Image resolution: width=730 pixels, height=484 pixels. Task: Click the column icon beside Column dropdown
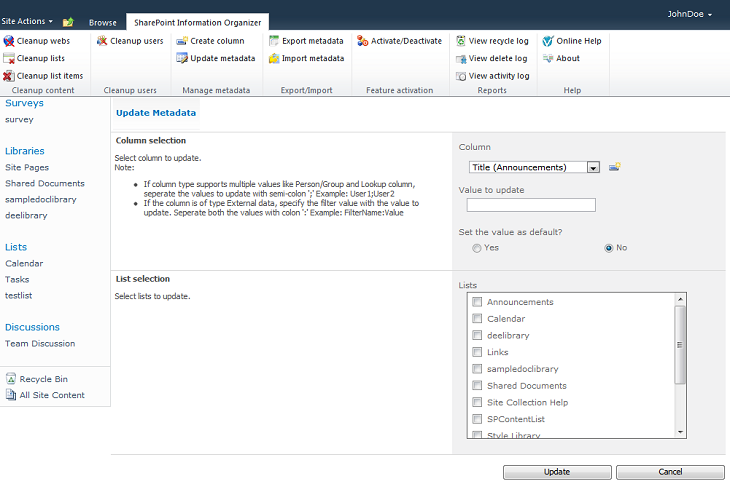point(615,167)
